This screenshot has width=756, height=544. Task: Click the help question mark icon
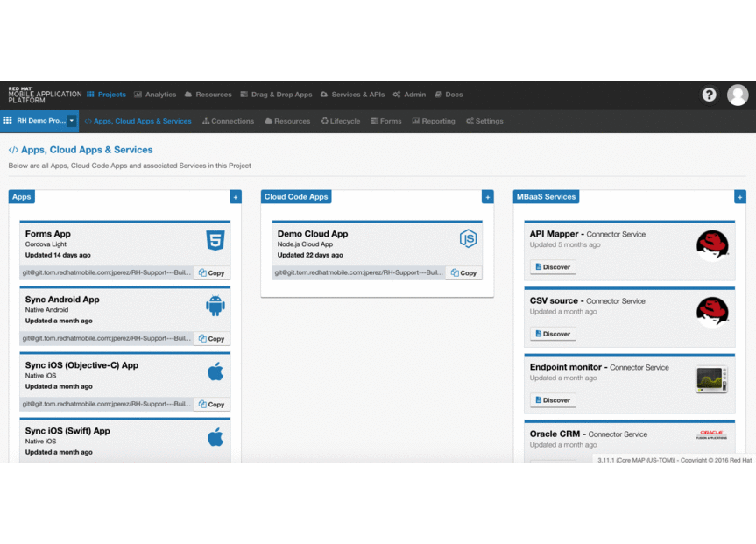tap(709, 95)
